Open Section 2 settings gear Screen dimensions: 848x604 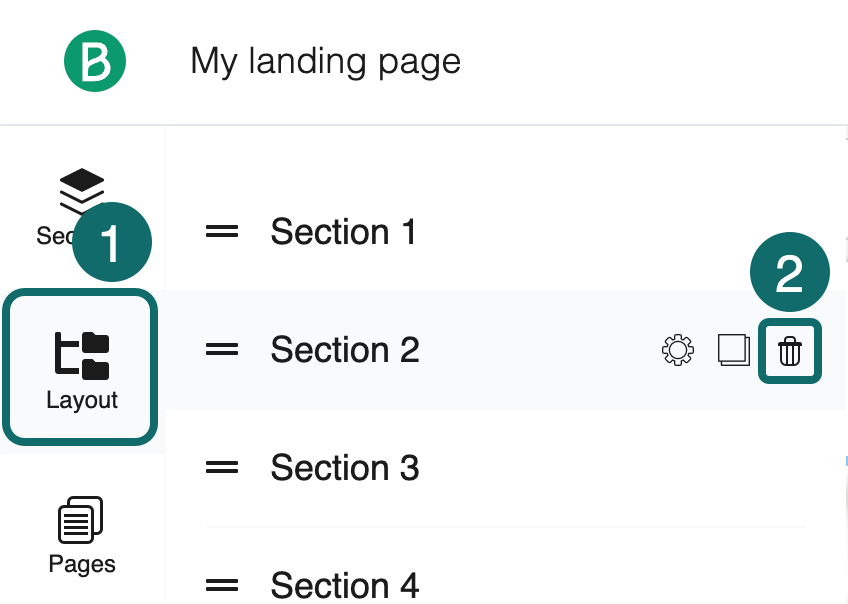click(x=678, y=350)
